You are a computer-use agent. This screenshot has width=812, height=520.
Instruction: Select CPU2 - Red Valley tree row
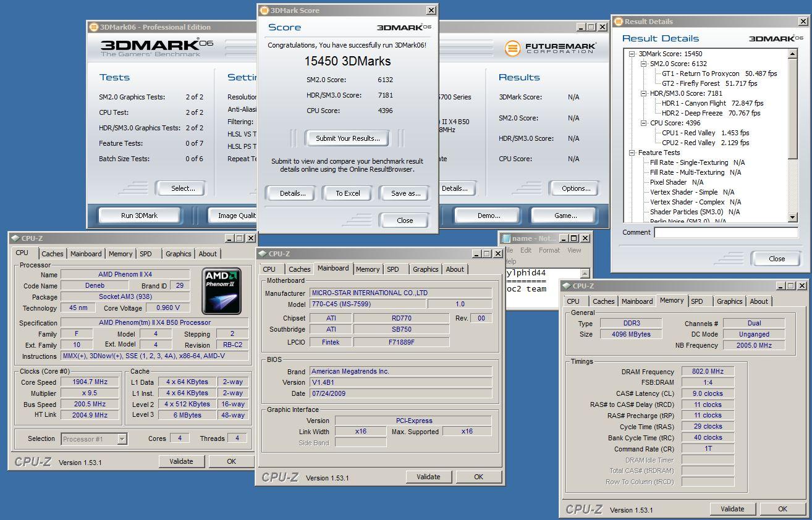tap(705, 143)
